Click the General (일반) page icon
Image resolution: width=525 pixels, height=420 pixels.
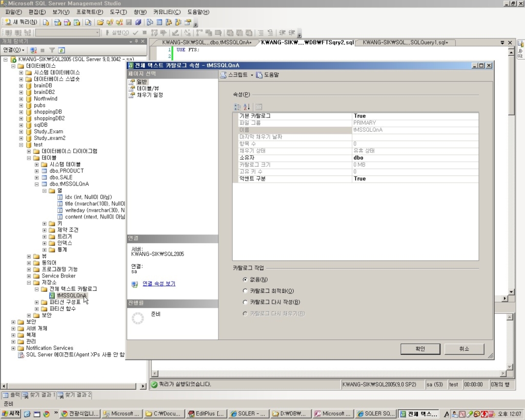[x=132, y=82]
